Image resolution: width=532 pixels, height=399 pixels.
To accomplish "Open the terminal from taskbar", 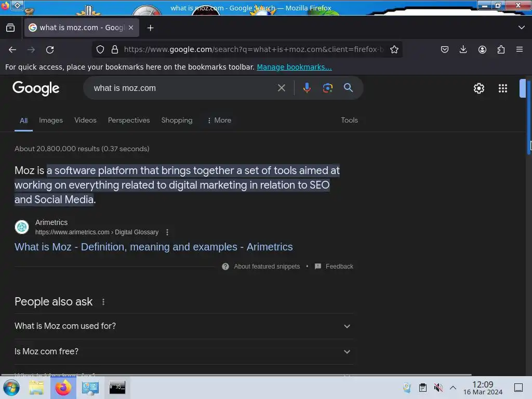I will (117, 387).
